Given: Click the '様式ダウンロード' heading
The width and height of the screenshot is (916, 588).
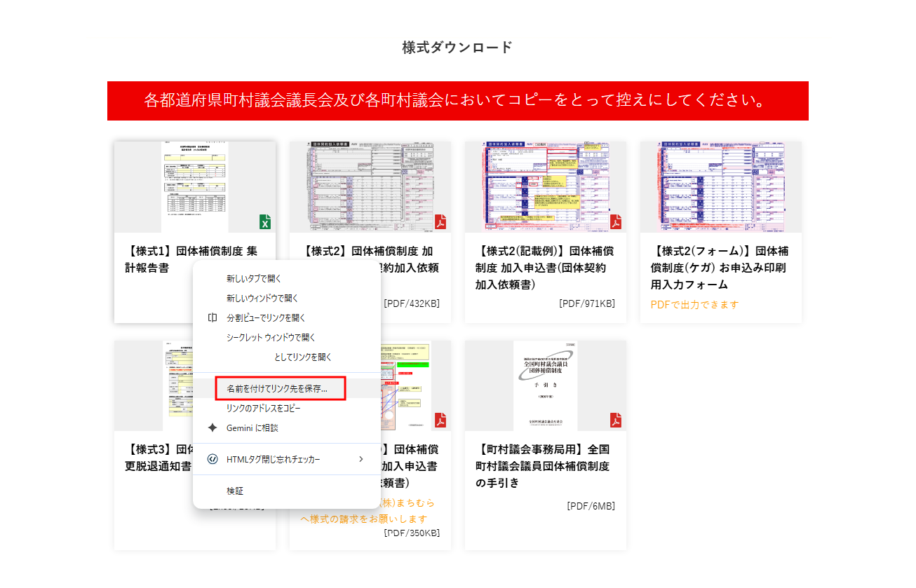Looking at the screenshot, I should [458, 48].
